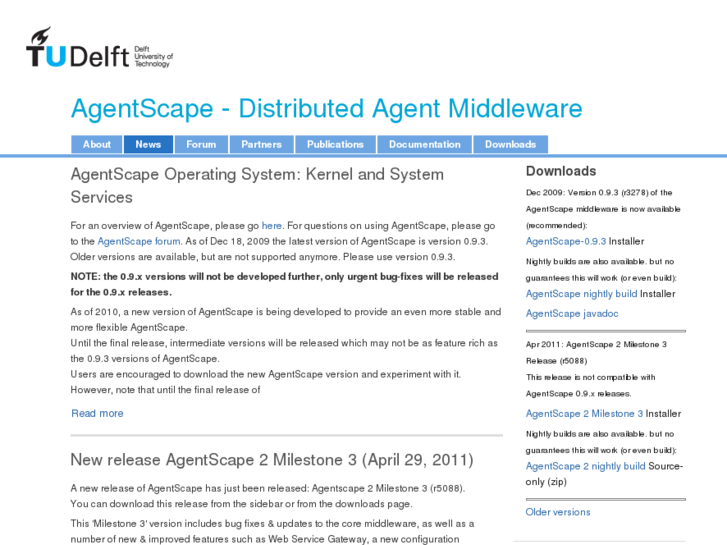This screenshot has height=545, width=727.
Task: Click Read more under Operating System article
Action: 97,413
